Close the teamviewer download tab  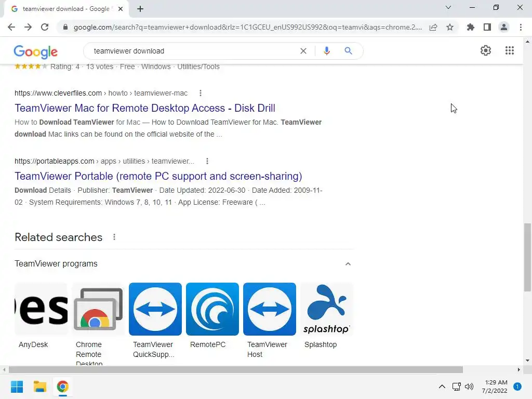coord(121,9)
